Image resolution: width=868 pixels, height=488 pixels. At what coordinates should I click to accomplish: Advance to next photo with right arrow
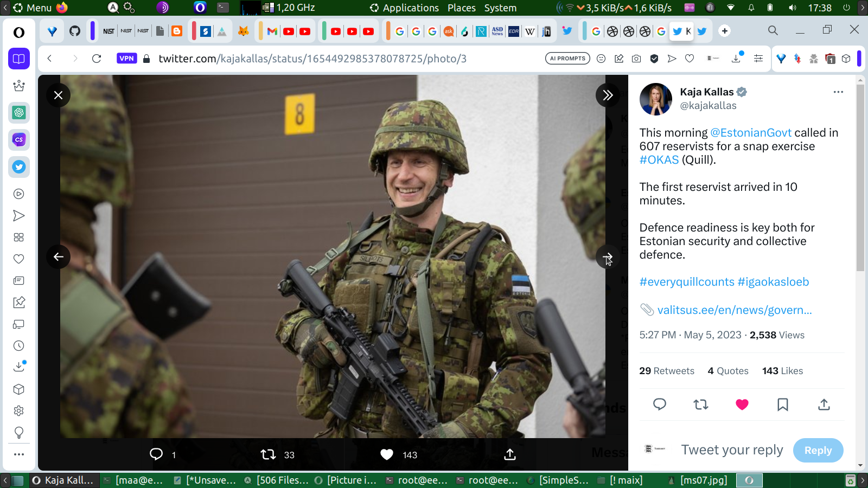[607, 256]
